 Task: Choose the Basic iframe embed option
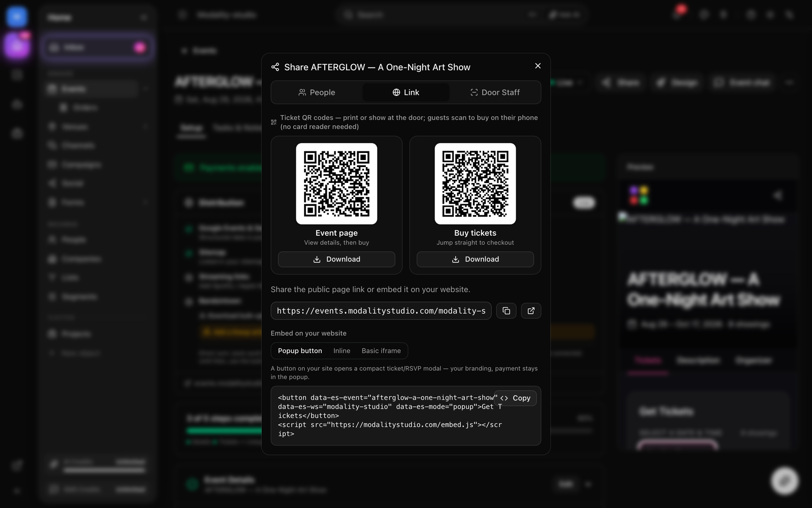click(x=381, y=351)
